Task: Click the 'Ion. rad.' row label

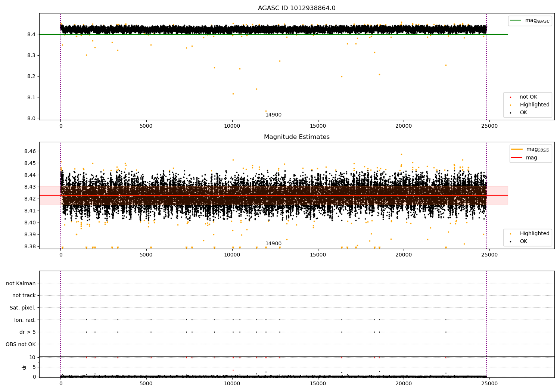Action: coord(25,320)
